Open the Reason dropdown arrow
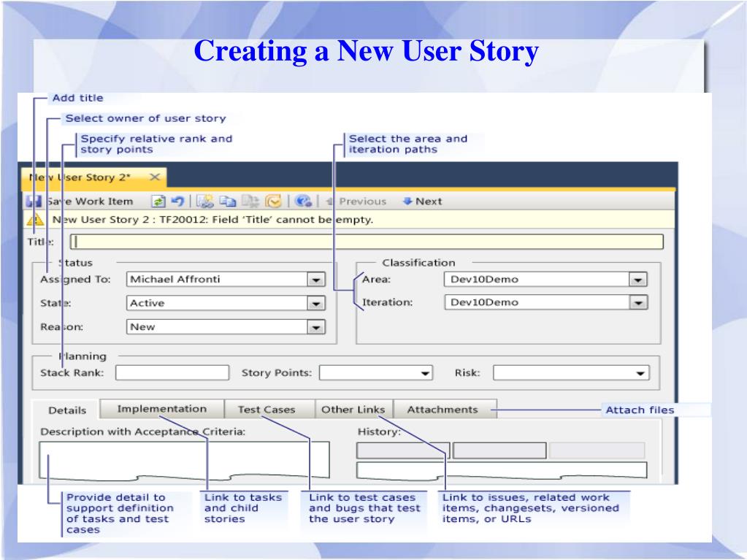Screen dimensions: 747x560 [316, 327]
